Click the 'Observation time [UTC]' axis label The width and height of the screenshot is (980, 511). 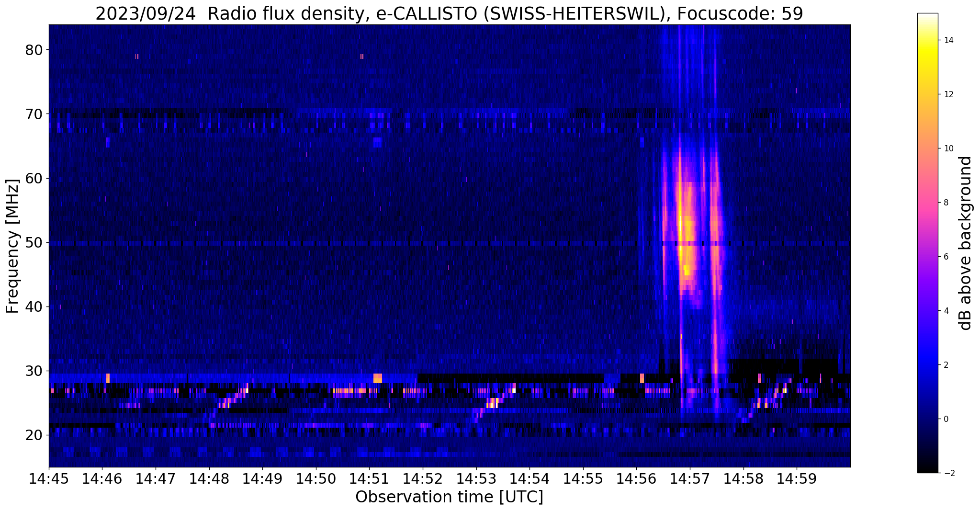pyautogui.click(x=449, y=497)
